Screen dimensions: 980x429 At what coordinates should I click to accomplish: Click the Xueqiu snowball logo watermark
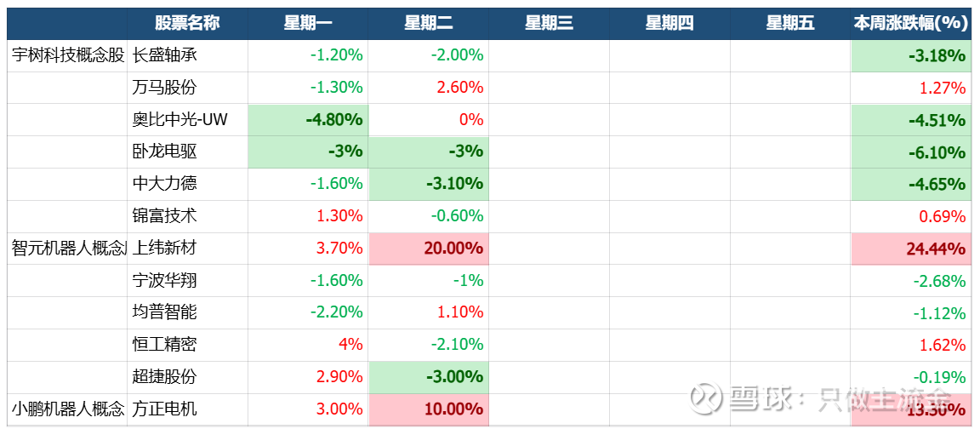coord(706,398)
